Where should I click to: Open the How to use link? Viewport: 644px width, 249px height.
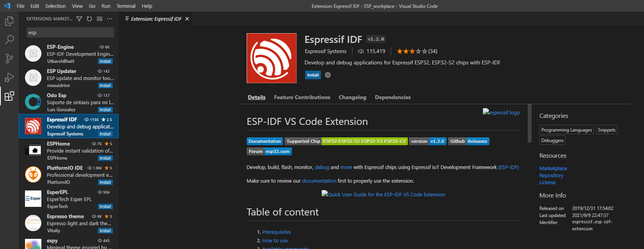275,240
